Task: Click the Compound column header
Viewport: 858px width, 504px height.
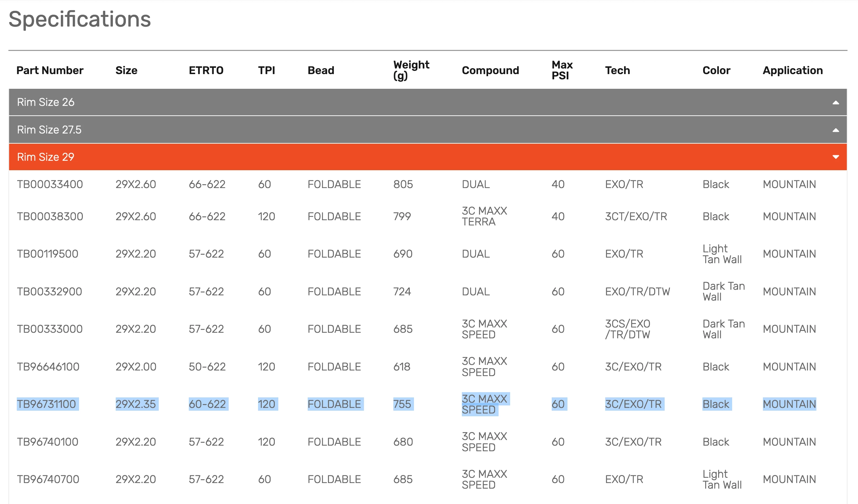Action: 490,70
